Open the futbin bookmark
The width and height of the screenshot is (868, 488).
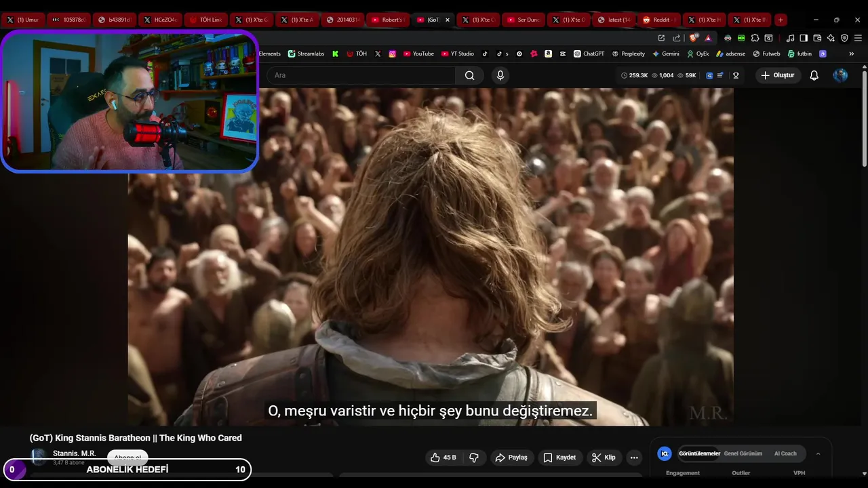[800, 54]
